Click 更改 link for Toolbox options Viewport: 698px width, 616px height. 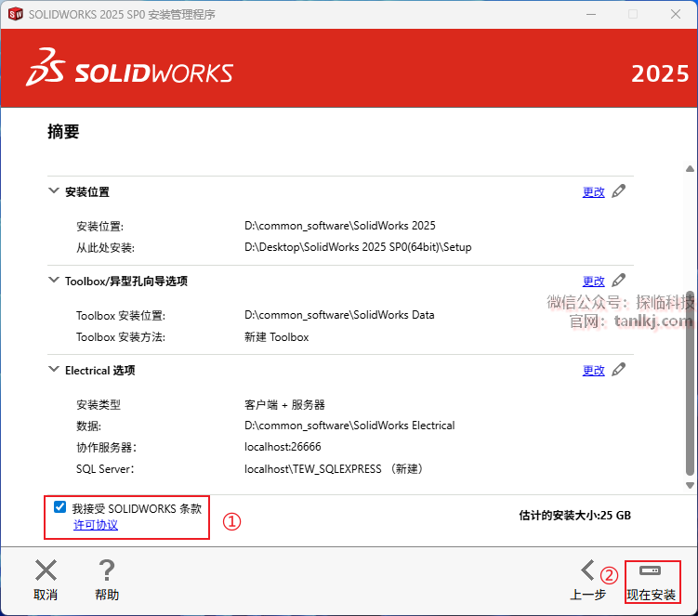[593, 282]
